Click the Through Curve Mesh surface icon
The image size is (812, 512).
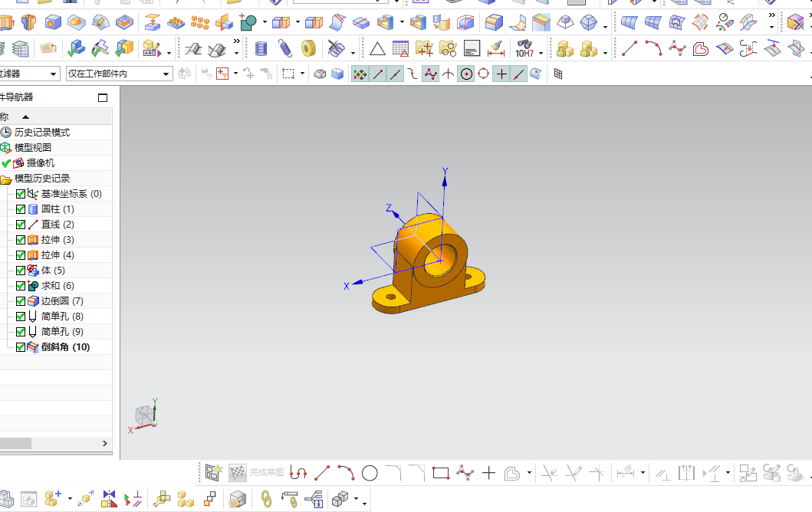coord(653,22)
